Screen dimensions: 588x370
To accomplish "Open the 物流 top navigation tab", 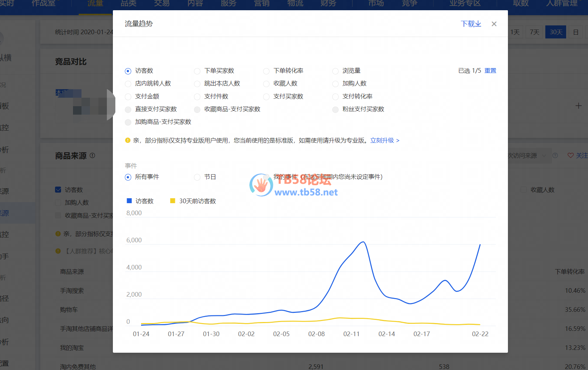I will coord(295,4).
